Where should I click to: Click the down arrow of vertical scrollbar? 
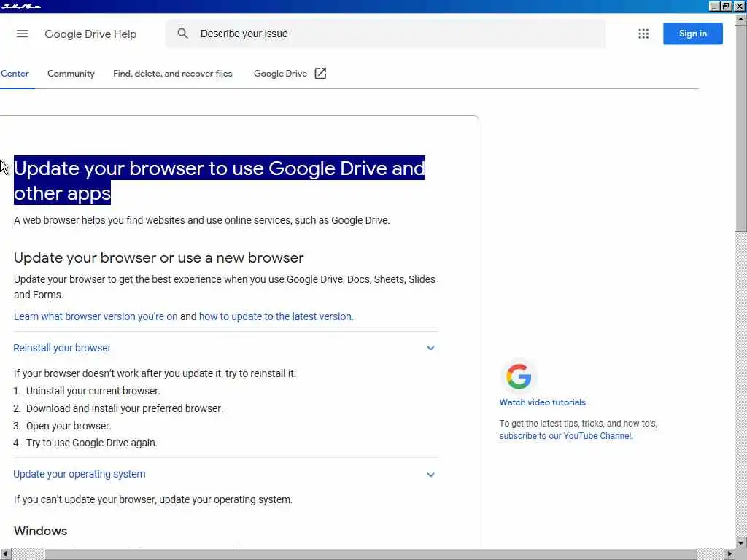pos(741,542)
